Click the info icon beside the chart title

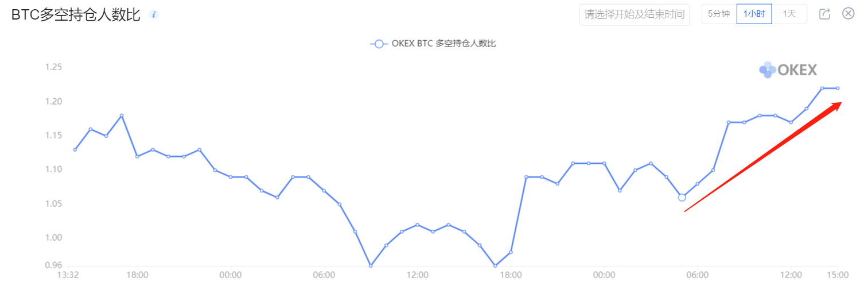click(x=154, y=14)
